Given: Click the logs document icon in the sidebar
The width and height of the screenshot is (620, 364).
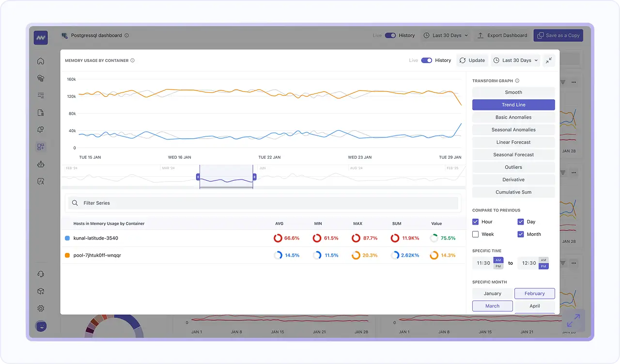Looking at the screenshot, I should [x=41, y=112].
